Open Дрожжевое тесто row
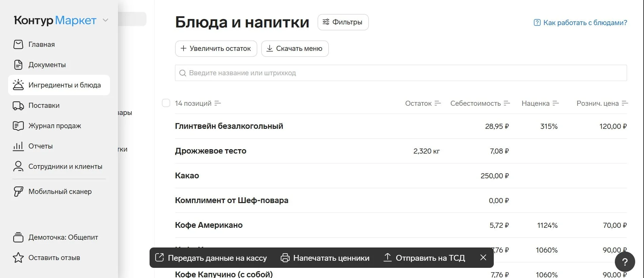This screenshot has width=644, height=278. tap(401, 151)
